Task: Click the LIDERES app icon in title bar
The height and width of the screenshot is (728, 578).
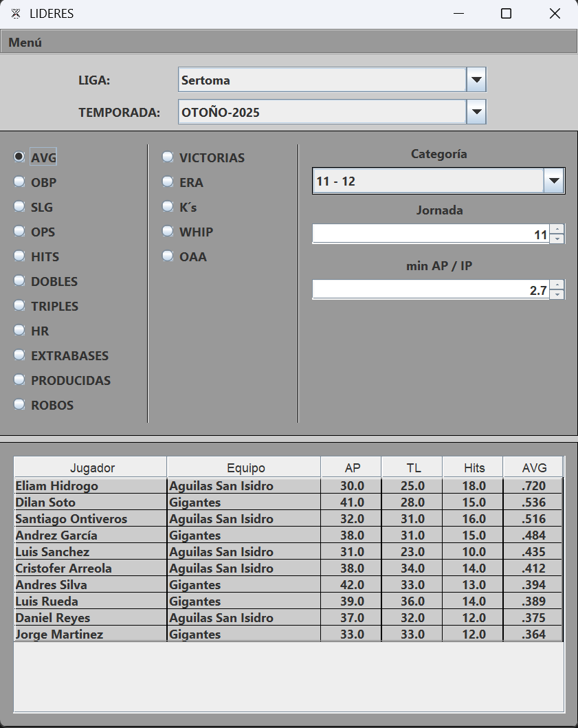Action: click(16, 14)
